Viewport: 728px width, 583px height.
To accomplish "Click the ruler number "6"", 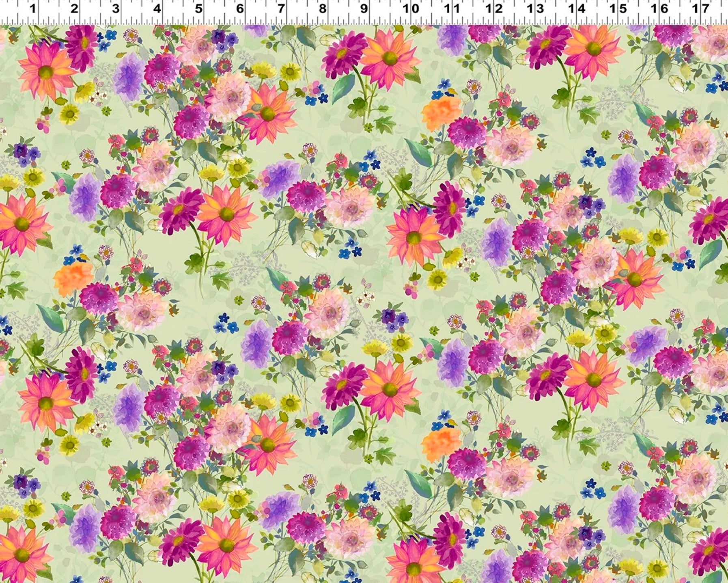I will [240, 9].
